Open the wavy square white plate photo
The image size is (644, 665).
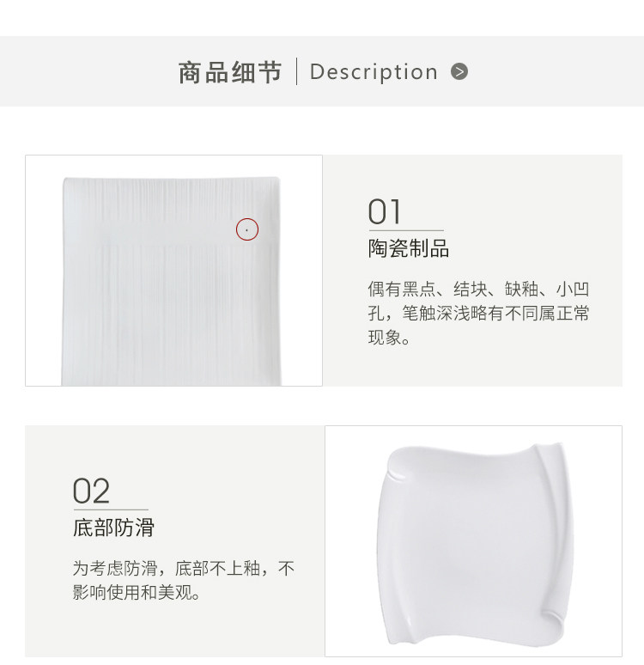[474, 540]
